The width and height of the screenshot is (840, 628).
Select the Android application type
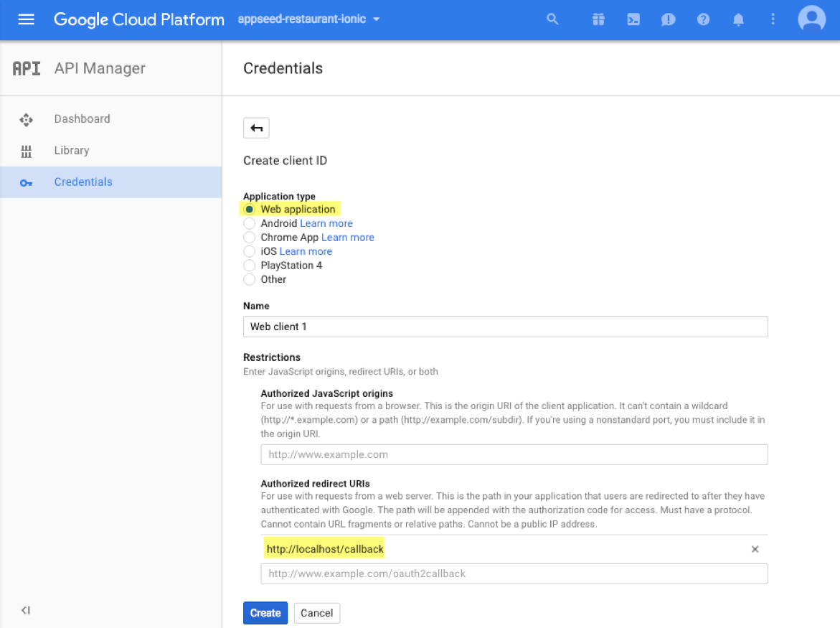(x=249, y=223)
